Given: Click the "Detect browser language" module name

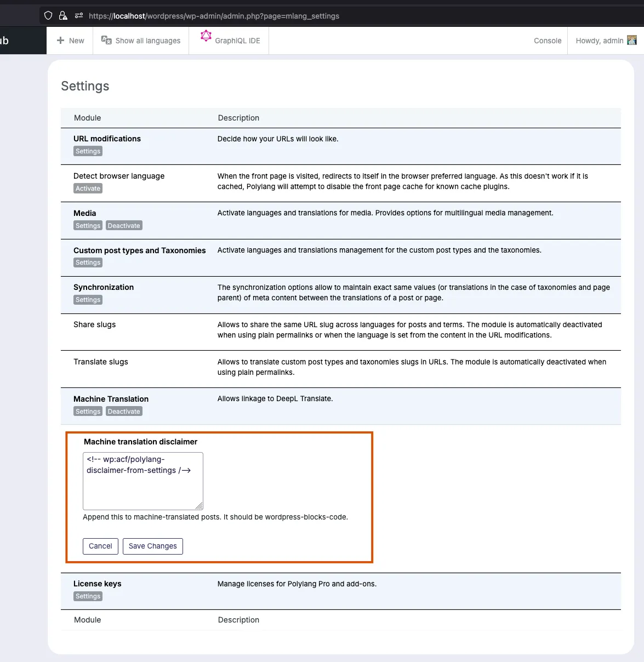Looking at the screenshot, I should (x=119, y=176).
